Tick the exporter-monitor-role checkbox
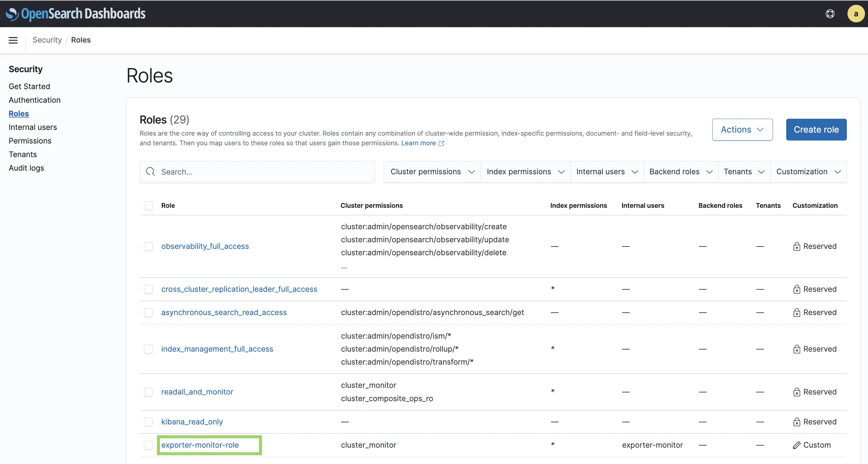Screen dimensions: 868x464 (148, 445)
